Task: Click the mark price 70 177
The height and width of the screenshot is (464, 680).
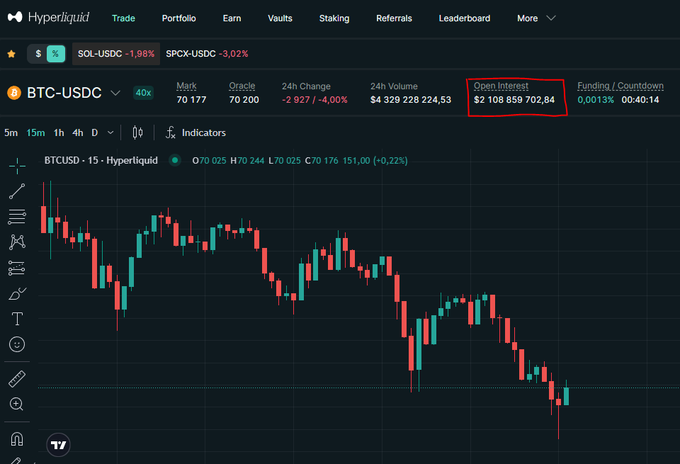Action: (191, 100)
